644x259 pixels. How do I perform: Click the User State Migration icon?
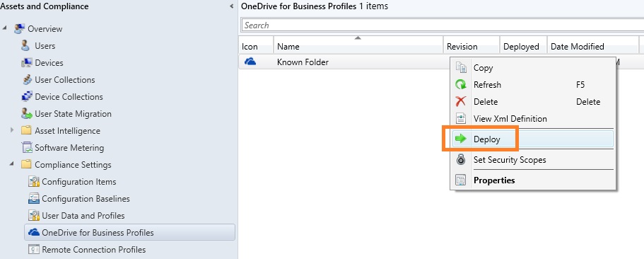[27, 113]
